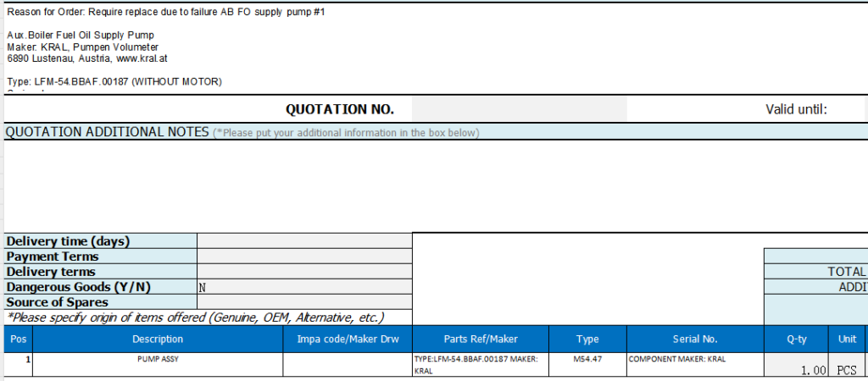Click the 'Pos' column header

click(x=19, y=339)
